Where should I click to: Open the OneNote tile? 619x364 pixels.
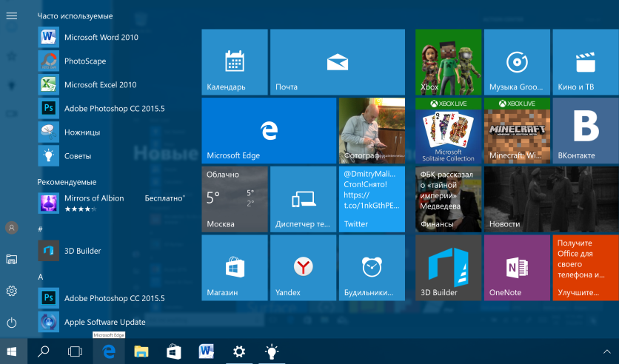[x=517, y=268]
